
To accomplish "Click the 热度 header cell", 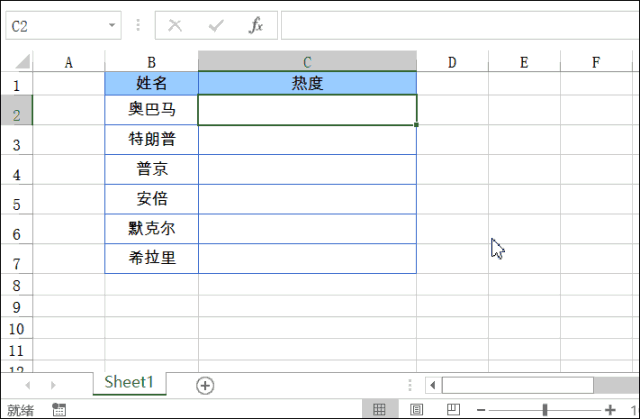I will pos(307,84).
